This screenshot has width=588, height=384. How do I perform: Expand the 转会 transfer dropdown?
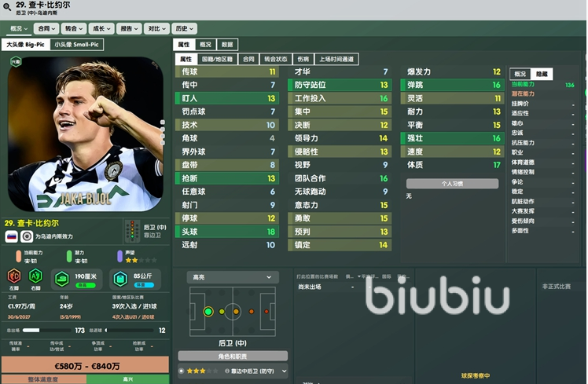(75, 28)
